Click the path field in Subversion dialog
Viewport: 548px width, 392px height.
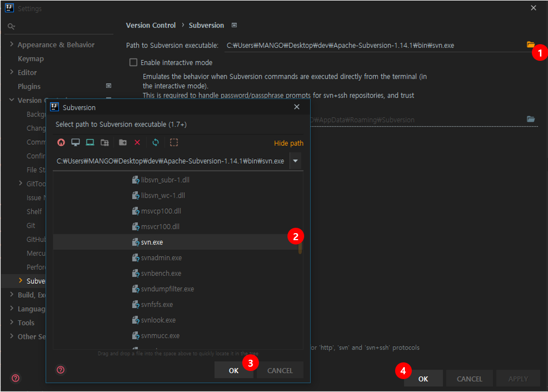click(171, 161)
